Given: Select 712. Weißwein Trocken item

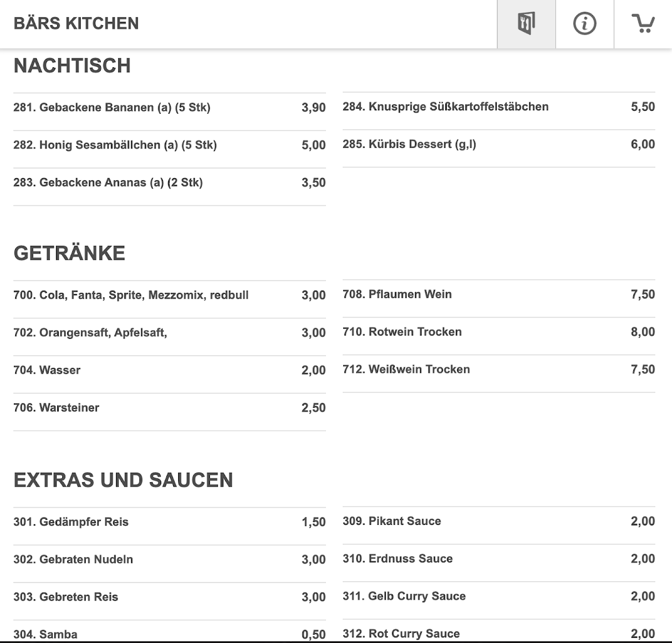Looking at the screenshot, I should [499, 374].
